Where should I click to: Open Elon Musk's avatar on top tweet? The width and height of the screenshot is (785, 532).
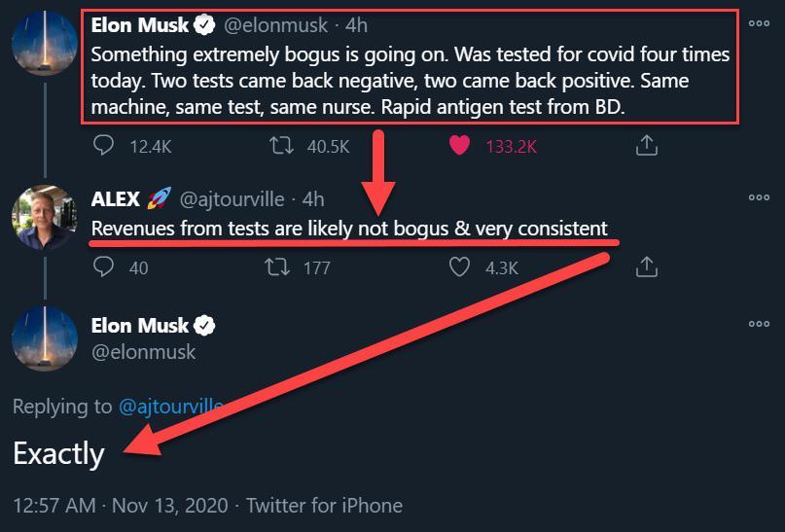(x=45, y=46)
